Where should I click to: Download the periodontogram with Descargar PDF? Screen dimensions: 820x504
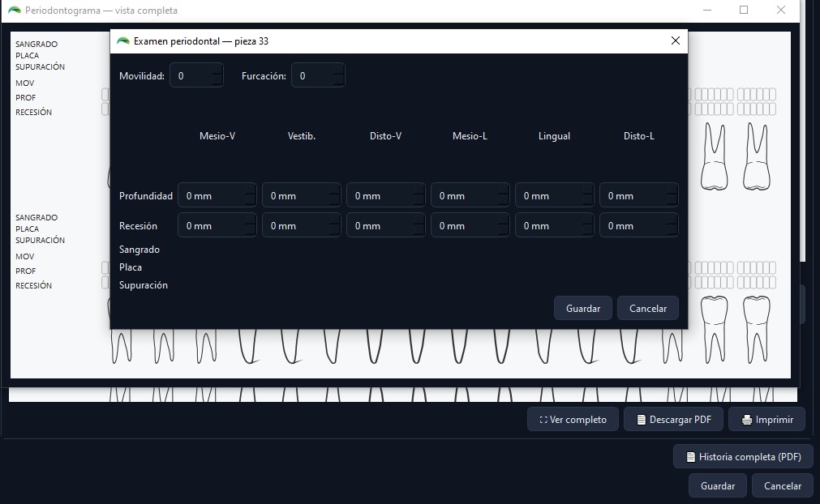coord(673,420)
